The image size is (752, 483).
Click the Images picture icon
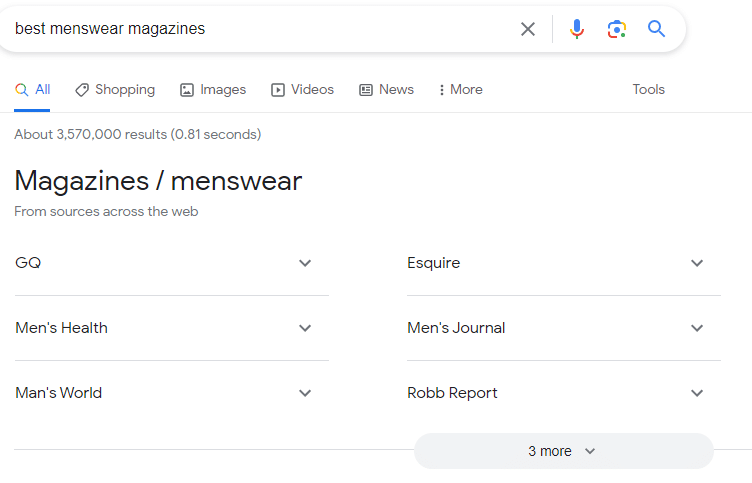tap(187, 90)
